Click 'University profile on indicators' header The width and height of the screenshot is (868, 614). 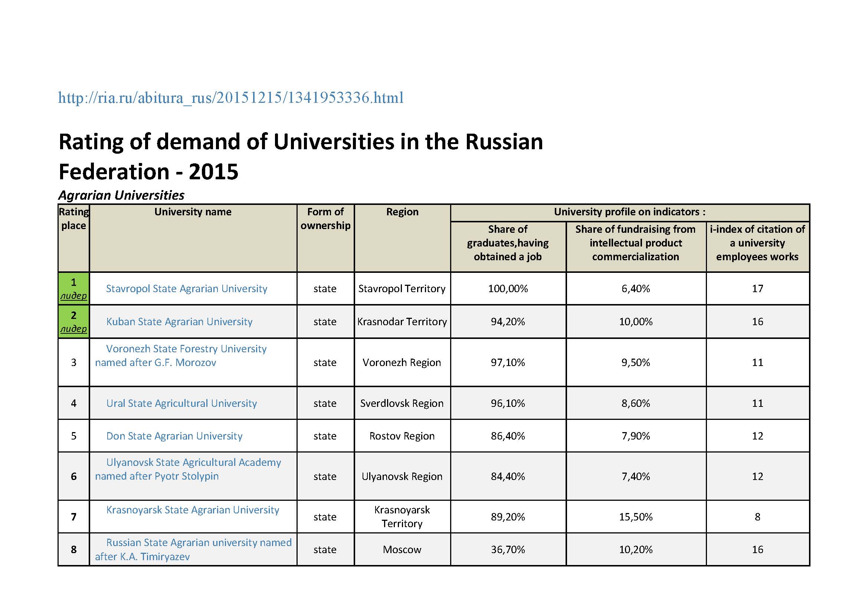pos(630,212)
